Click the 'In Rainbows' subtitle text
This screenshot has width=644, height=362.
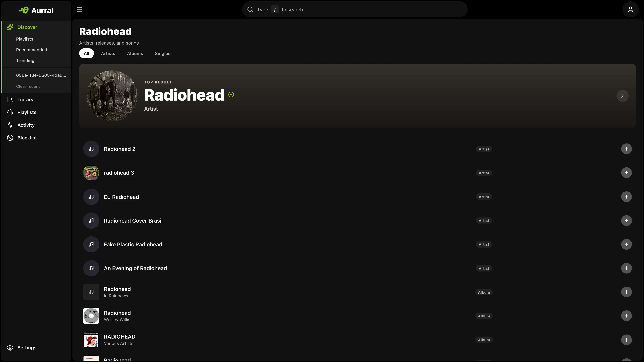pyautogui.click(x=116, y=296)
